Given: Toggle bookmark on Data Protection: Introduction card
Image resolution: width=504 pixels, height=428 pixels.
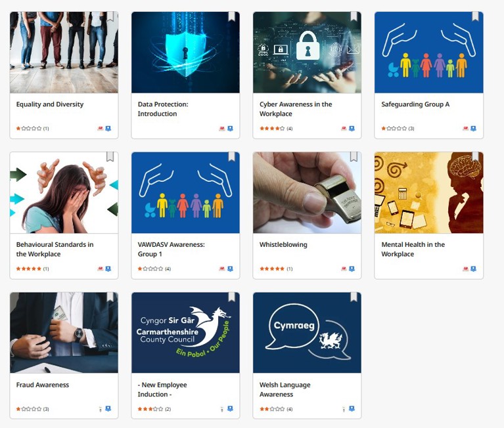Looking at the screenshot, I should (232, 16).
